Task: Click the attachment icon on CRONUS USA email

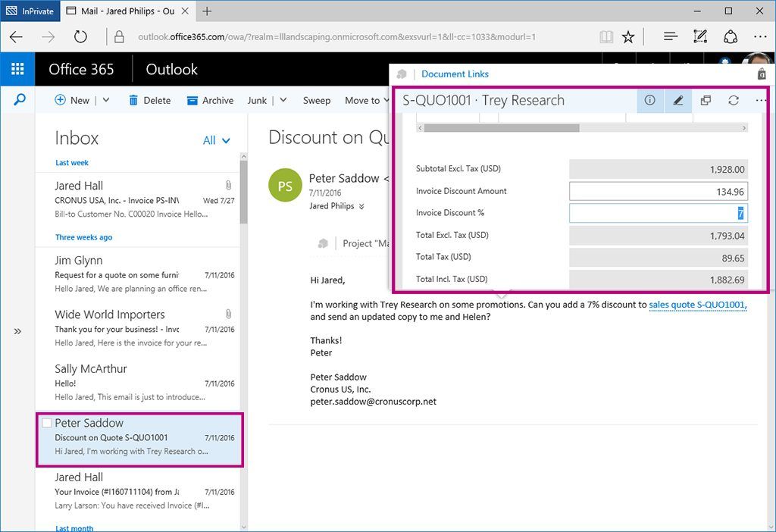Action: click(228, 186)
